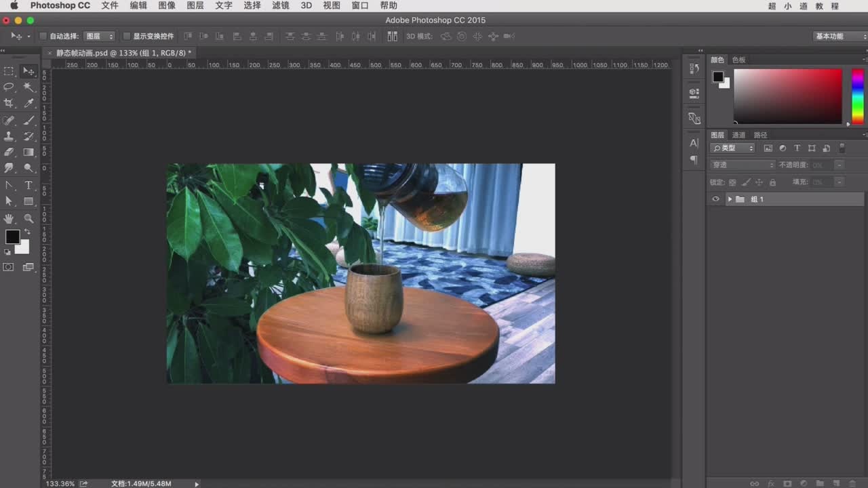Open the Photoshop CC application menu
868x488 pixels.
click(60, 5)
